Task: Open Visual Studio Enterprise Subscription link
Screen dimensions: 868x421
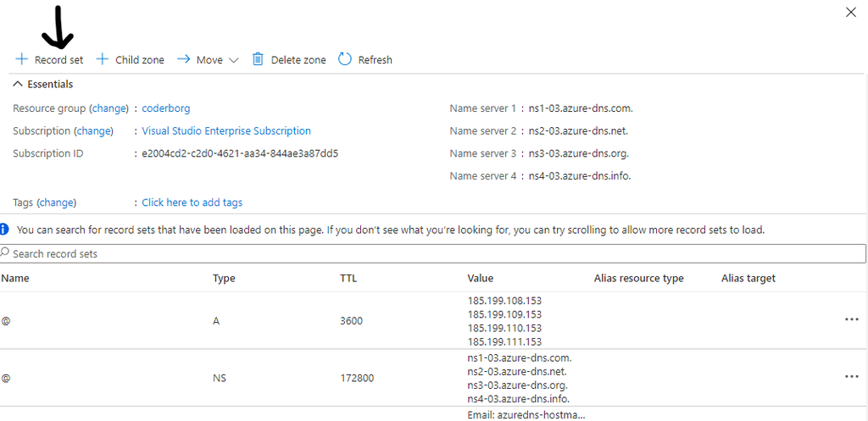Action: pos(226,131)
